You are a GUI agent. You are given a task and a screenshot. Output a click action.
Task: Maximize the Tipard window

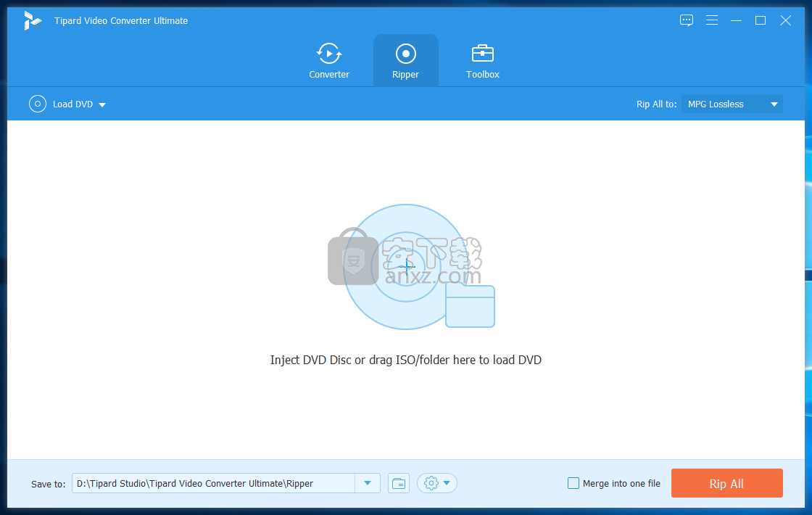761,20
